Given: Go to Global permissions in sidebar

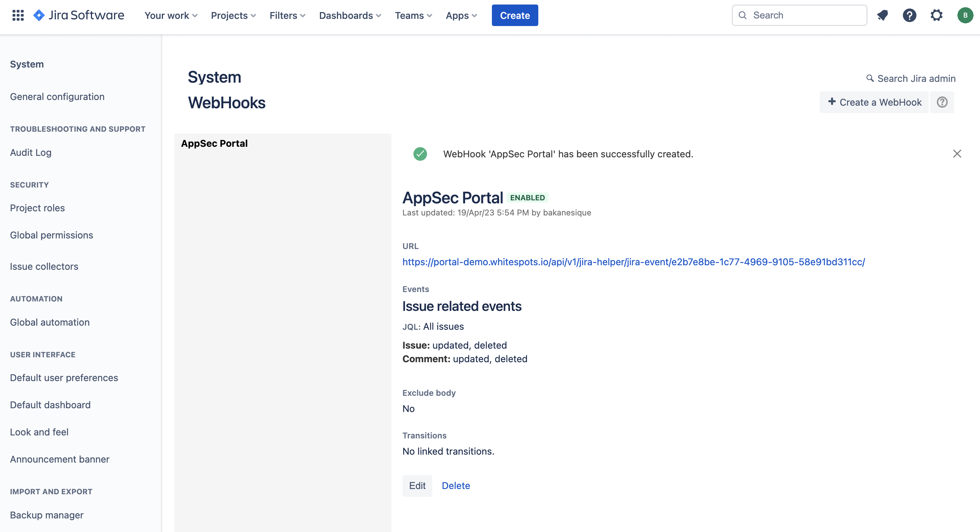Looking at the screenshot, I should tap(51, 235).
